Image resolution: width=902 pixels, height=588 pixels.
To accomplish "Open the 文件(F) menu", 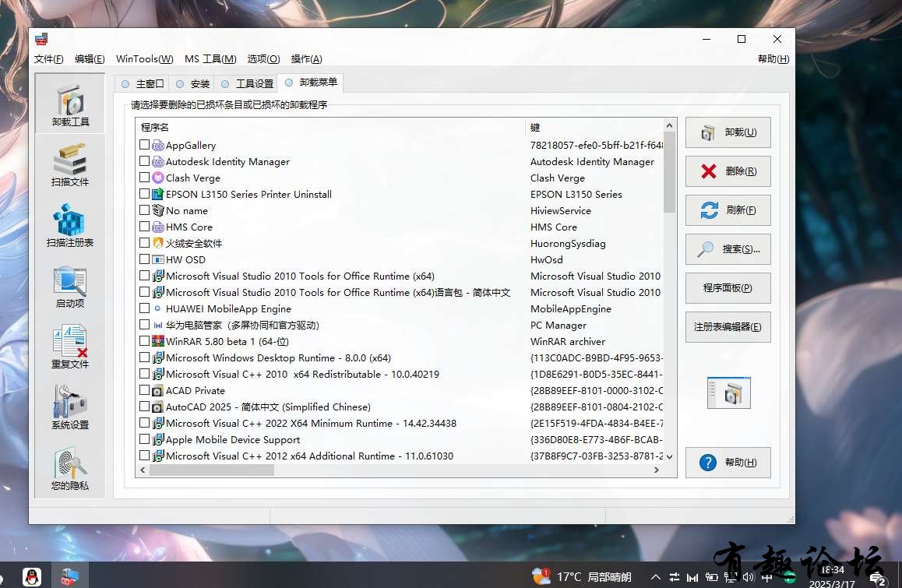I will click(x=48, y=58).
